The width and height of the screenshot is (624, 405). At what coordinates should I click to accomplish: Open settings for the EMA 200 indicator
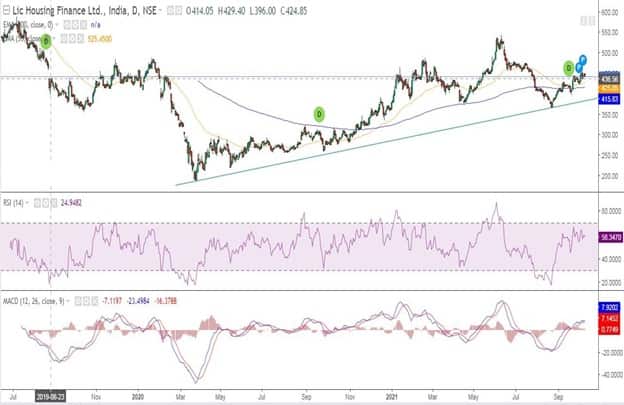pos(75,25)
